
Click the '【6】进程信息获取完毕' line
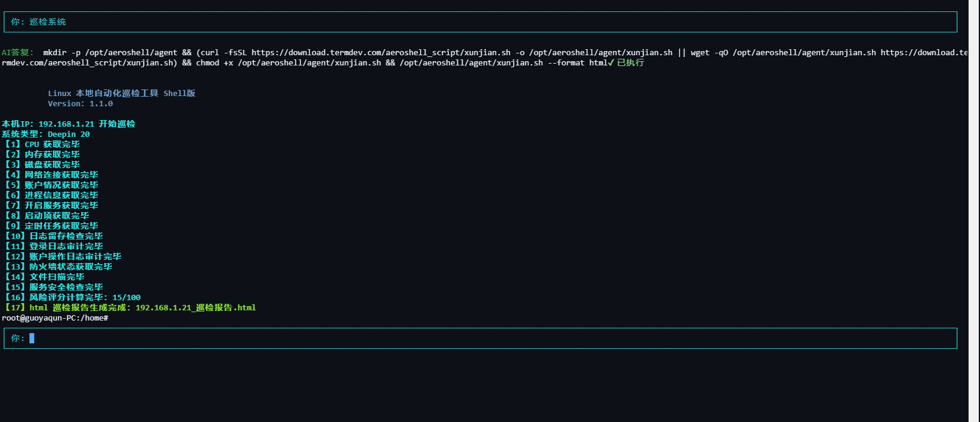click(x=50, y=195)
